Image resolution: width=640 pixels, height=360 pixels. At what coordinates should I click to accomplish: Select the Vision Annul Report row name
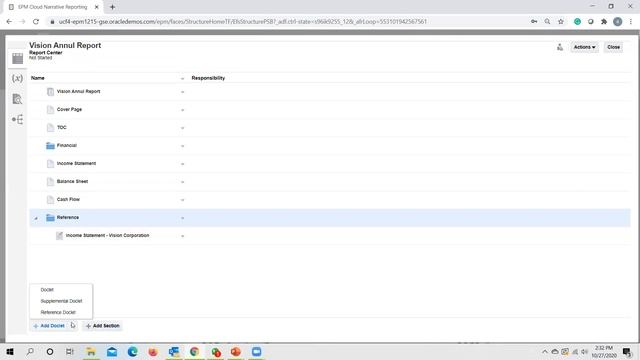[x=78, y=91]
